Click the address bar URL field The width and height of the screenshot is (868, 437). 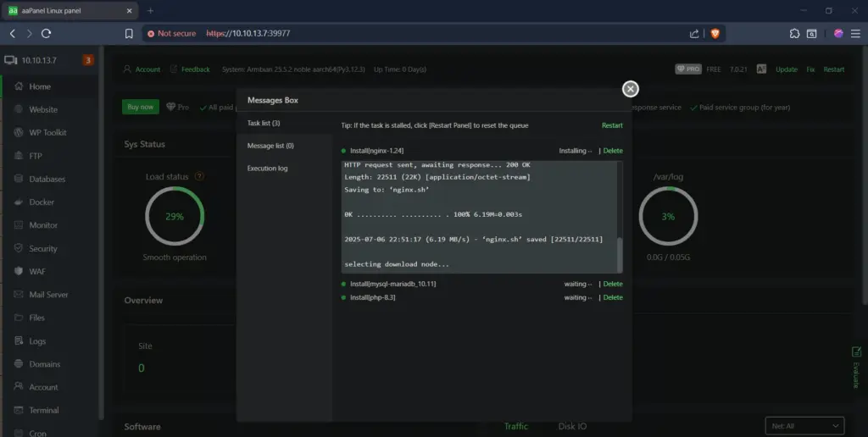pos(431,34)
